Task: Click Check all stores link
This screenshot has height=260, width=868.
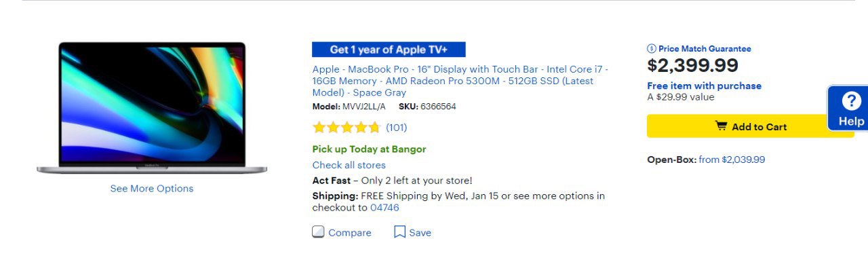Action: point(349,165)
